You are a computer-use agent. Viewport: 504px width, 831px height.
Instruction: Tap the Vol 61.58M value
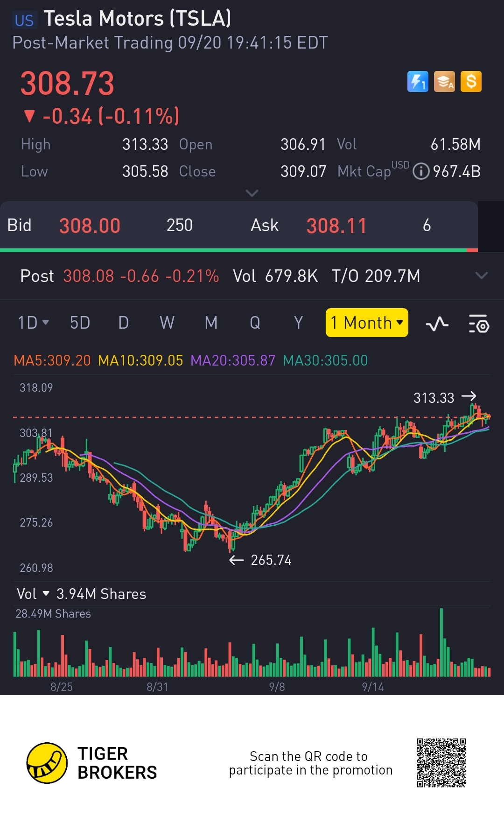455,144
